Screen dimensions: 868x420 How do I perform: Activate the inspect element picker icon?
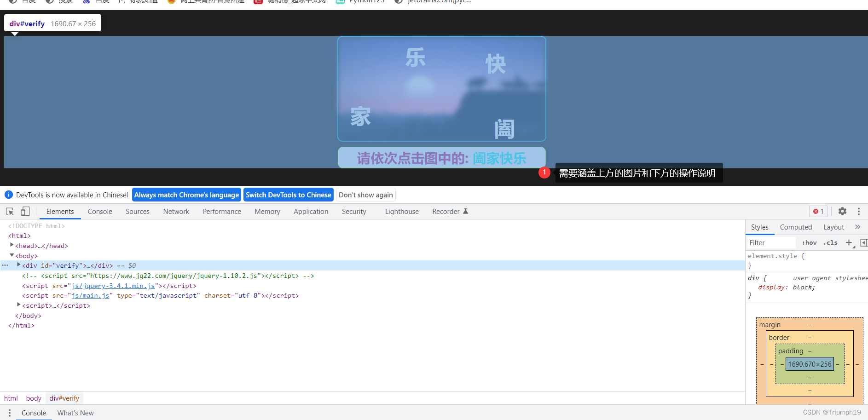tap(10, 211)
